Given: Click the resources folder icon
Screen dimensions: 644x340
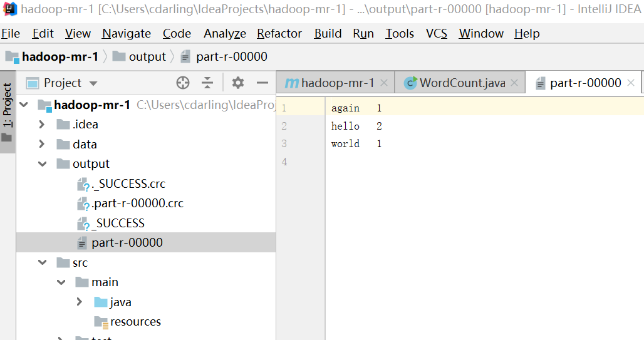Looking at the screenshot, I should pyautogui.click(x=101, y=322).
